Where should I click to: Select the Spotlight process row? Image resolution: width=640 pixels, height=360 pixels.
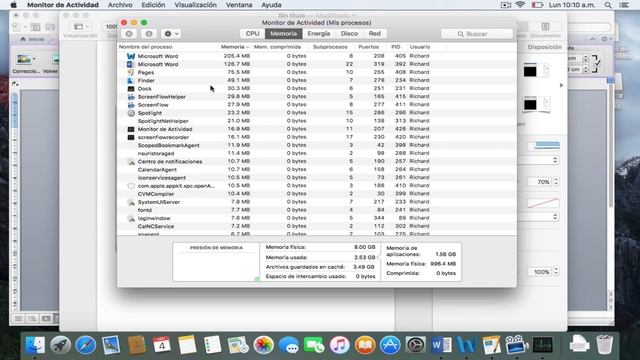point(317,113)
